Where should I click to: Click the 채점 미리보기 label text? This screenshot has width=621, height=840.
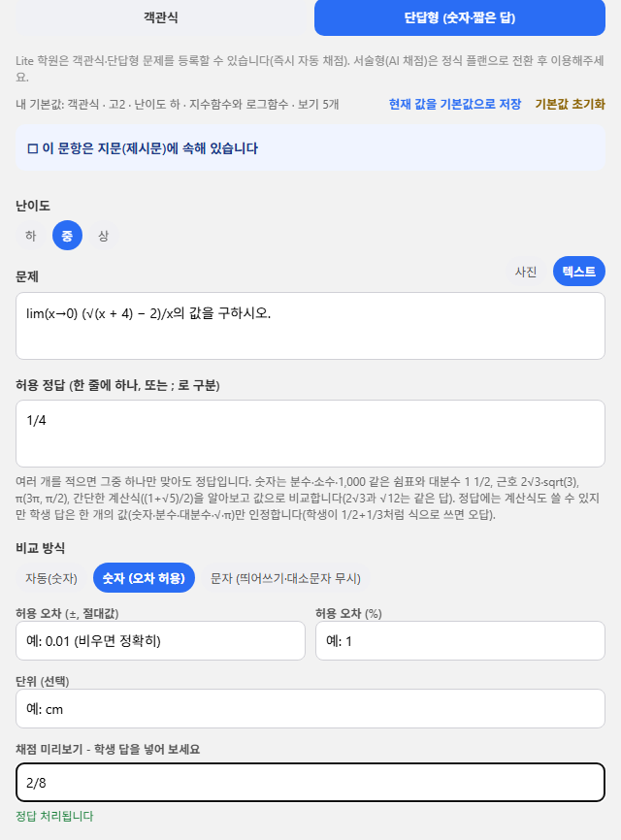coord(108,749)
